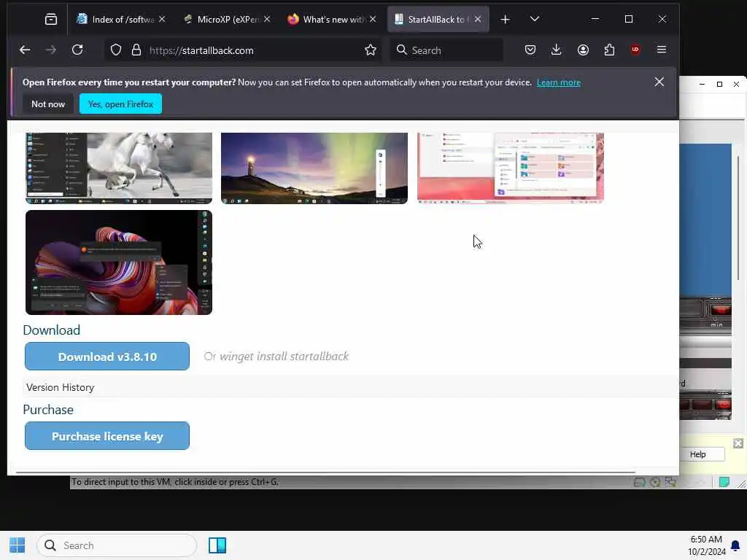Open the dark swirl screenshot thumbnail
The height and width of the screenshot is (560, 747).
119,262
